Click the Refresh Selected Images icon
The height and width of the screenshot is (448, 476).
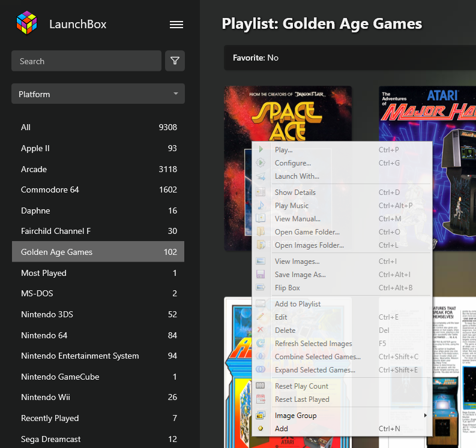[x=261, y=343]
